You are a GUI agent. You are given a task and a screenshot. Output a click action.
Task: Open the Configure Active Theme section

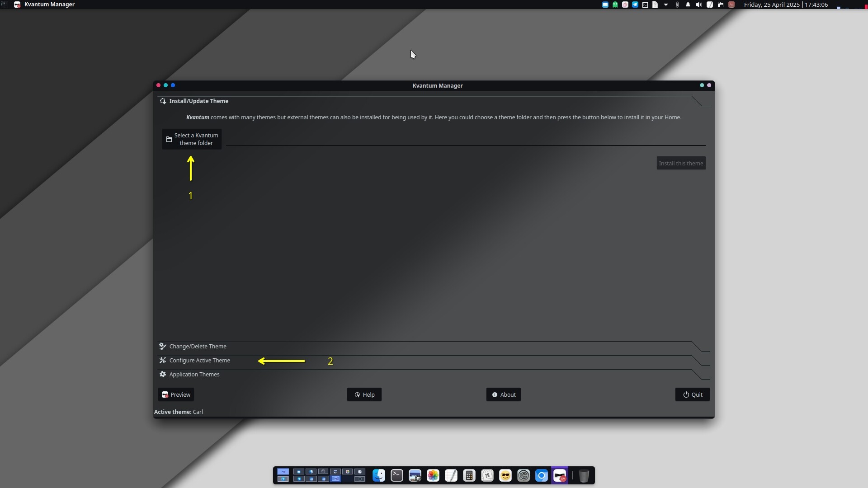pyautogui.click(x=434, y=361)
